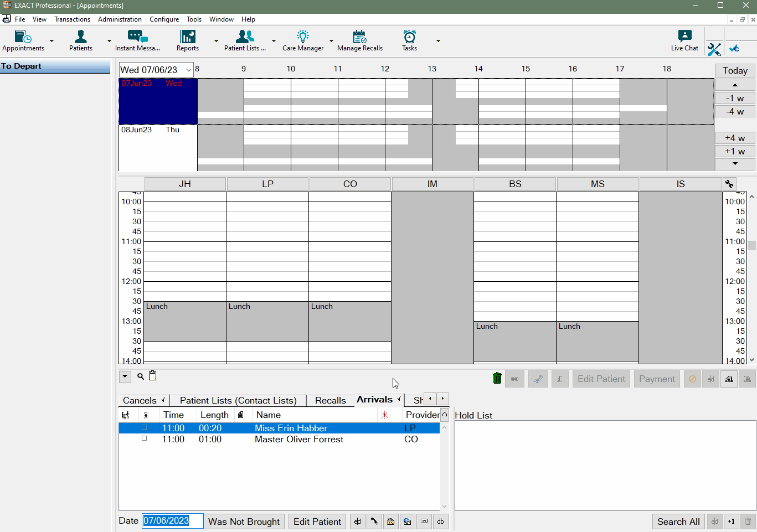Click the Was Not Brought button
This screenshot has width=757, height=532.
pos(244,521)
